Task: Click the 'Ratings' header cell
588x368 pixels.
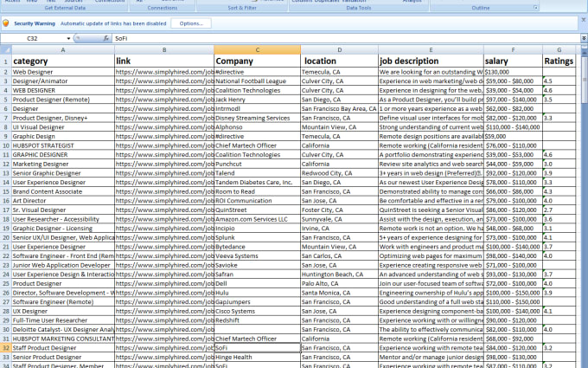Action: pyautogui.click(x=559, y=61)
